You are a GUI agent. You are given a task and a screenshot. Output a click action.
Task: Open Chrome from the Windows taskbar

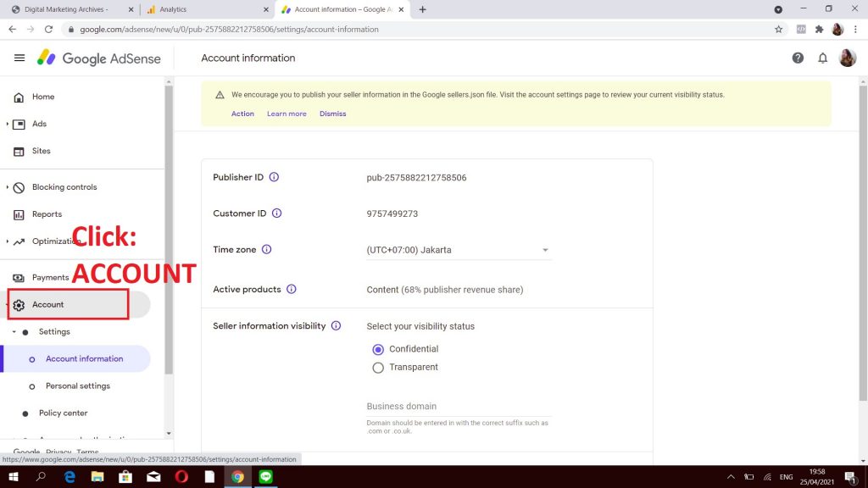click(238, 477)
